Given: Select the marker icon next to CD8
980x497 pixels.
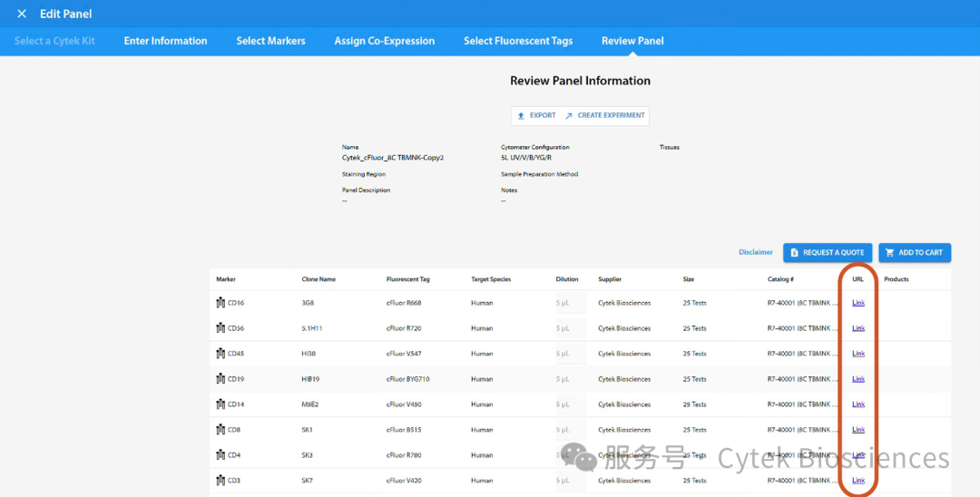Looking at the screenshot, I should point(220,430).
